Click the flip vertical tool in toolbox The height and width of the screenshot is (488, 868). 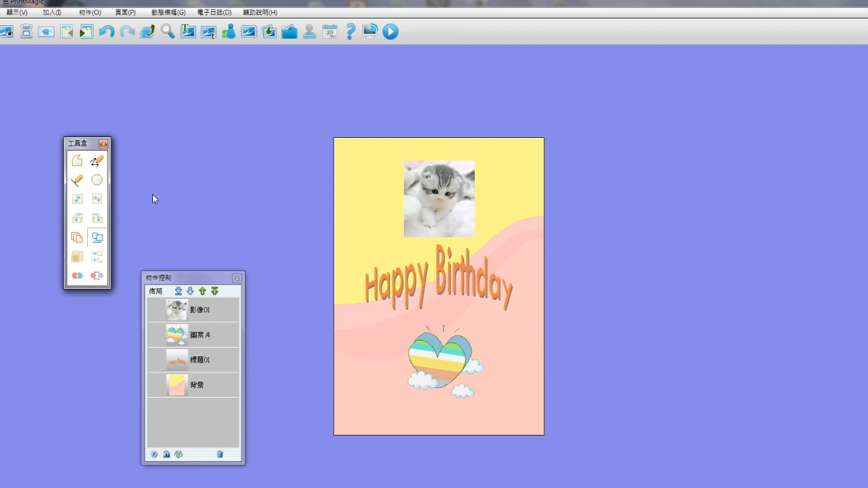[97, 199]
